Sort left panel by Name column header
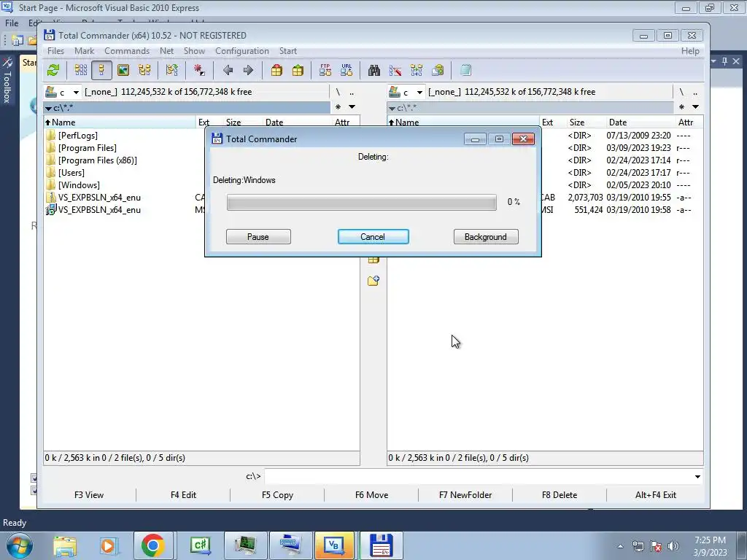747x560 pixels. [x=120, y=122]
